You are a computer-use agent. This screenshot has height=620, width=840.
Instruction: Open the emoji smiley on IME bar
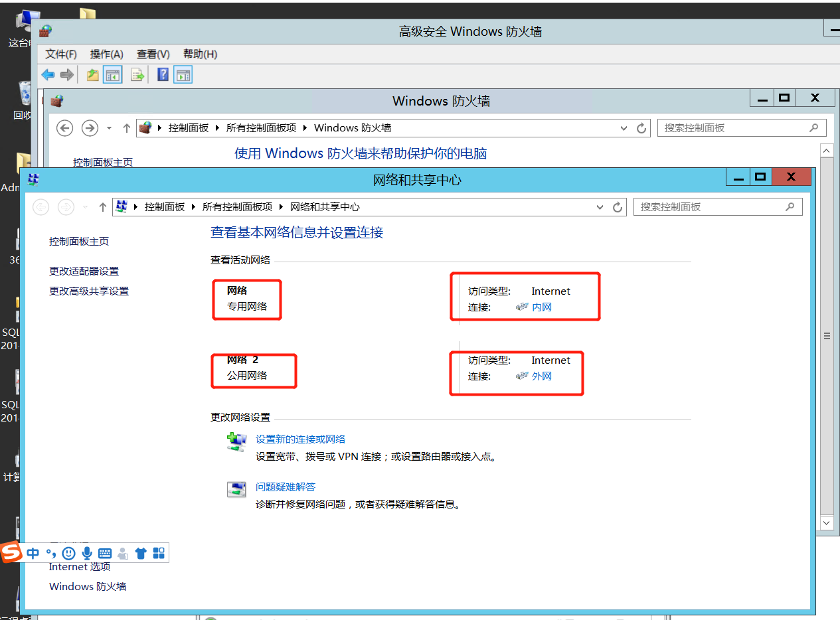[x=68, y=553]
